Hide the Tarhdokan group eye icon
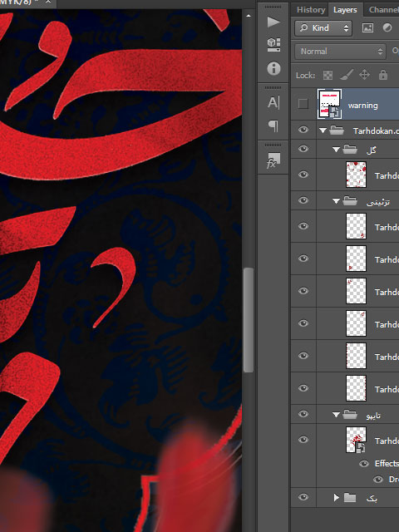The image size is (399, 532). pyautogui.click(x=303, y=130)
